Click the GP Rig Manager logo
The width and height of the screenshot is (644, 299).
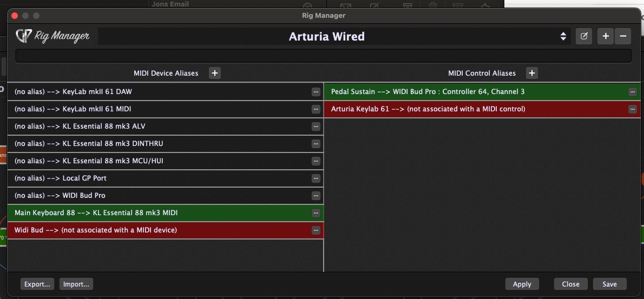[x=52, y=36]
